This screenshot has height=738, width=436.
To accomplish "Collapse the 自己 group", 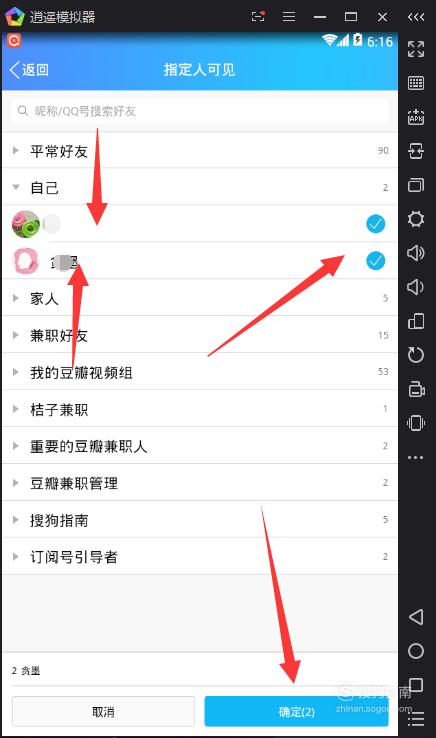I will 200,187.
